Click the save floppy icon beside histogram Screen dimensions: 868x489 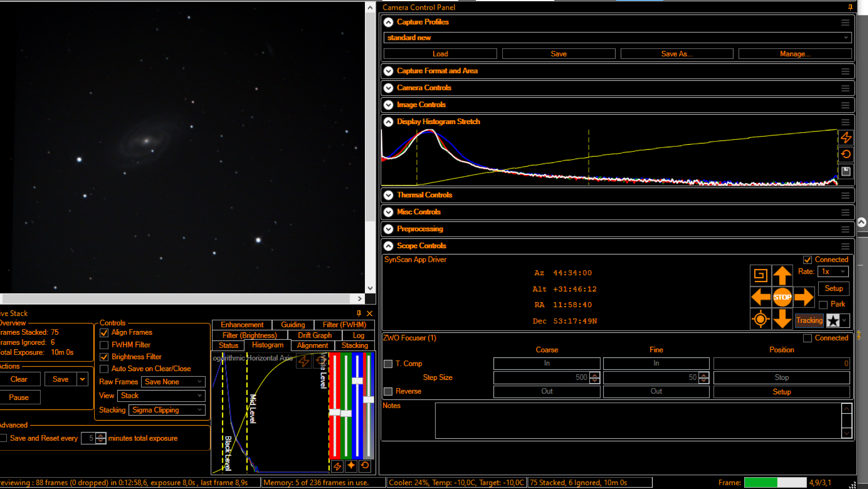click(x=846, y=171)
